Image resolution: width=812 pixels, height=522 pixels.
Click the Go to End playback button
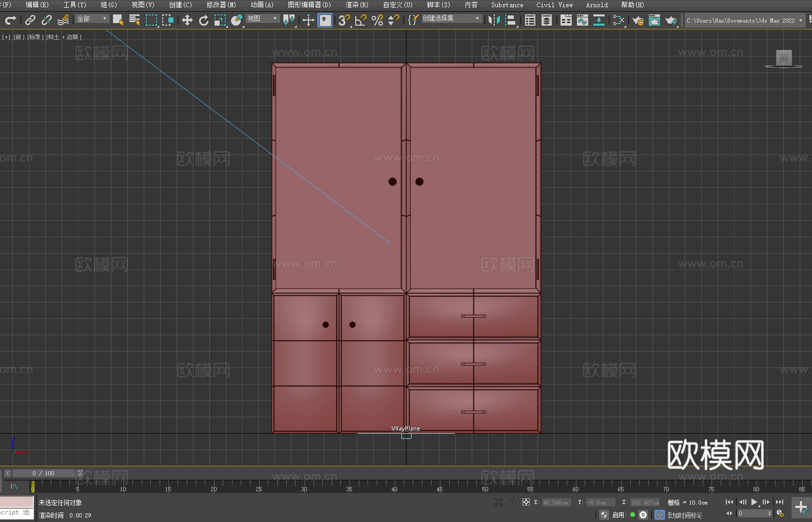[780, 502]
